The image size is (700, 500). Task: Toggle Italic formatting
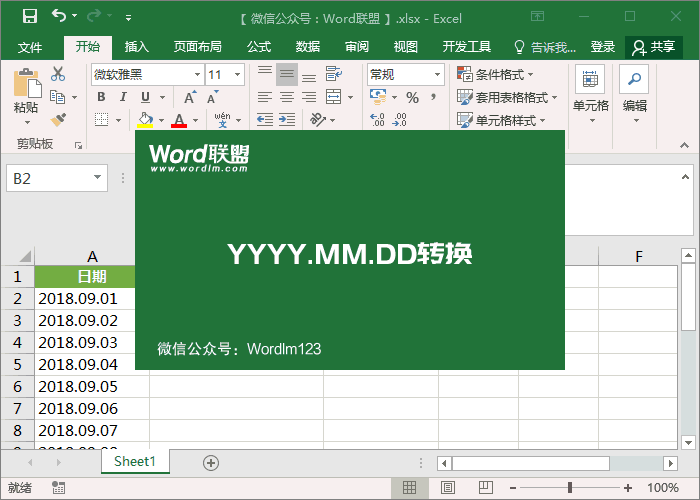[x=123, y=97]
